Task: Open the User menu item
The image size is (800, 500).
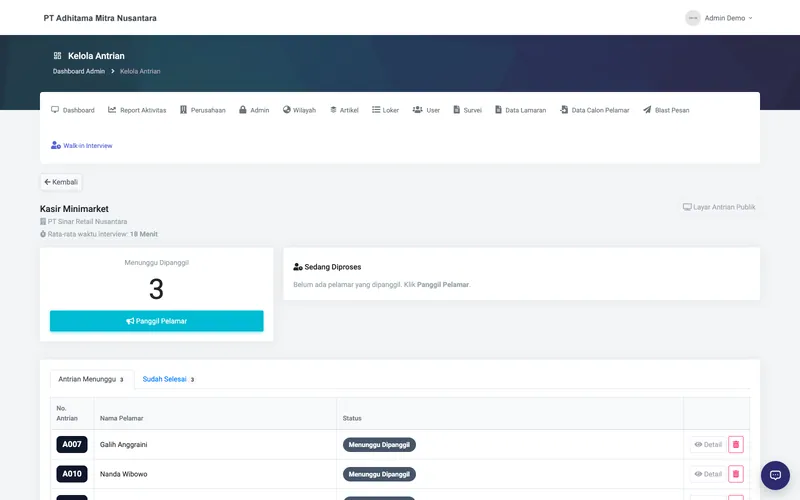Action: [426, 110]
